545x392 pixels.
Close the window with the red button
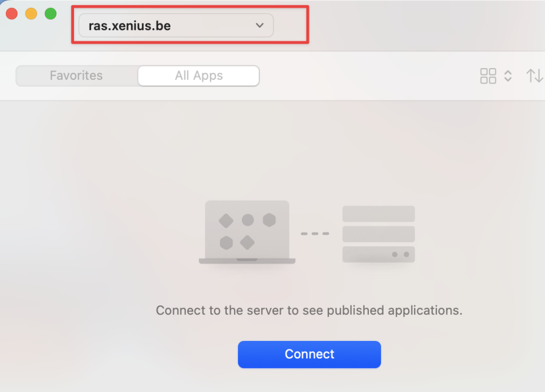point(12,14)
